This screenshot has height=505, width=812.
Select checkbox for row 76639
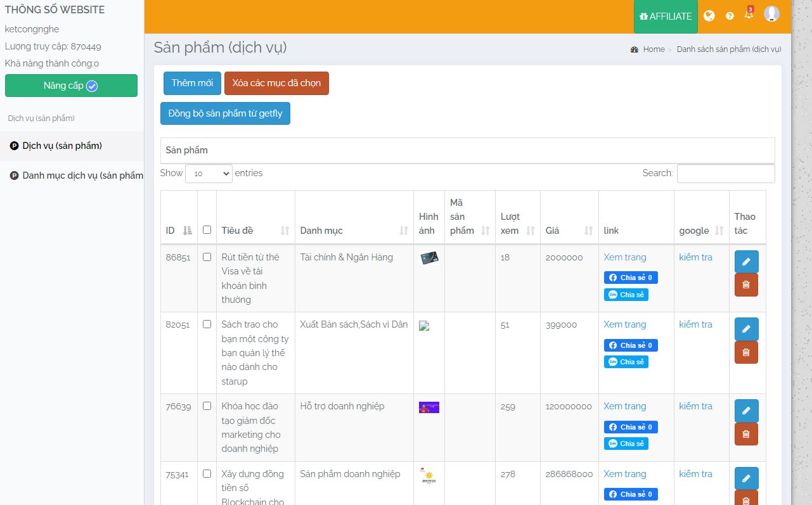pos(207,406)
